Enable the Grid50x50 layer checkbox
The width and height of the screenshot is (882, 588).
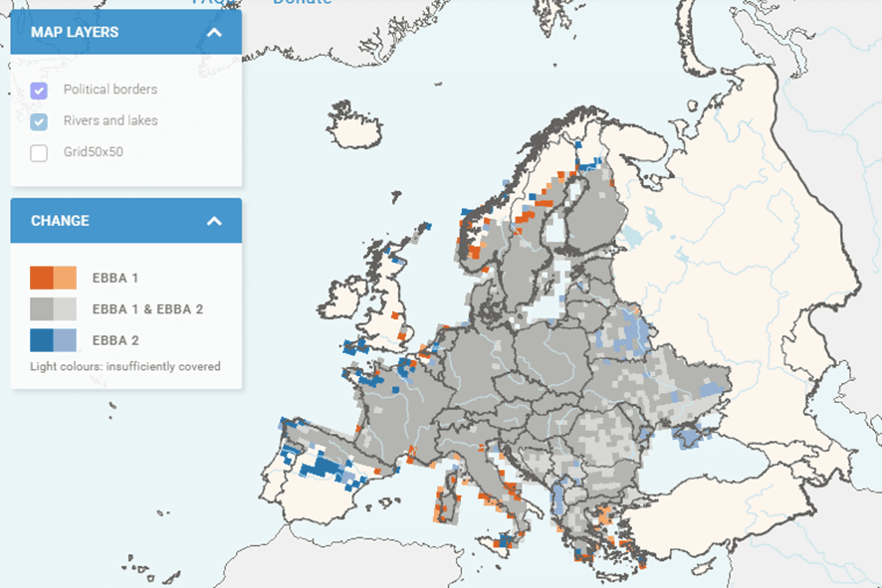tap(39, 153)
